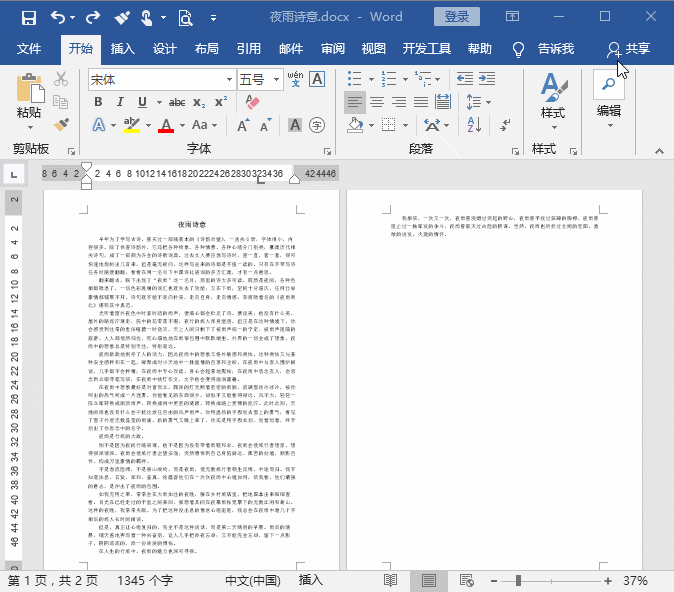The height and width of the screenshot is (592, 674).
Task: Toggle Bold formatting
Action: (x=98, y=102)
